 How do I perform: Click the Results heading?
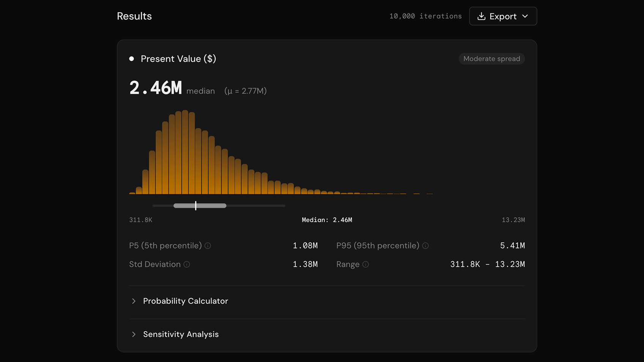134,16
